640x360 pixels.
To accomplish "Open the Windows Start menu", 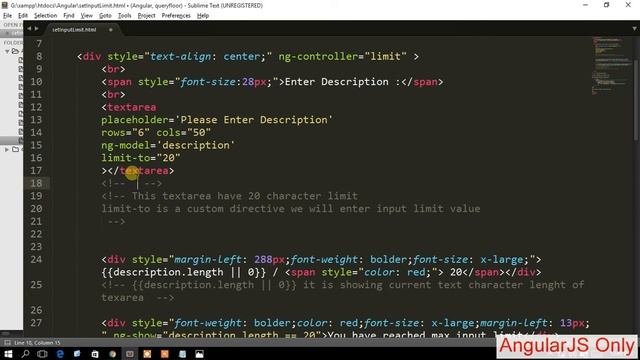I will coord(8,354).
